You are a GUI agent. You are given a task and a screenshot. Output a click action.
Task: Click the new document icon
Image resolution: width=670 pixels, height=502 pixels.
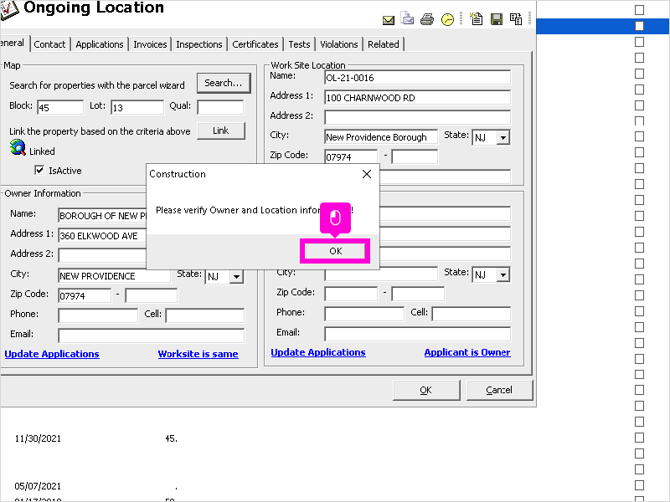click(476, 19)
